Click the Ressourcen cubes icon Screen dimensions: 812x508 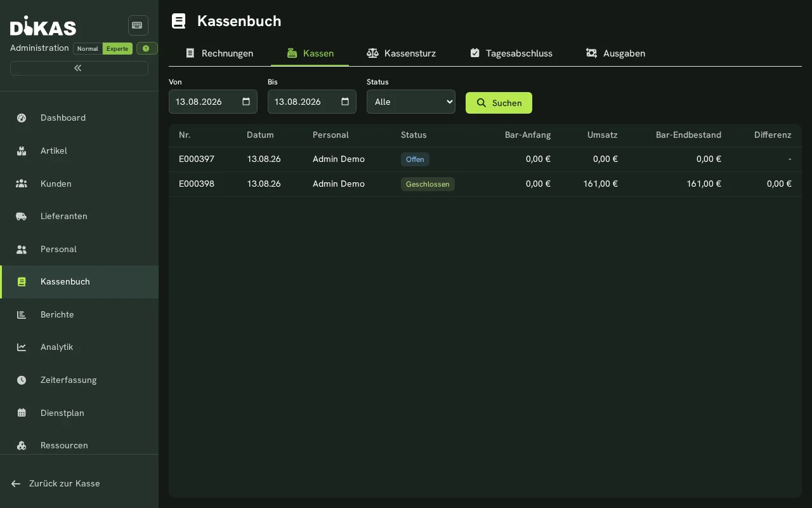(x=22, y=445)
